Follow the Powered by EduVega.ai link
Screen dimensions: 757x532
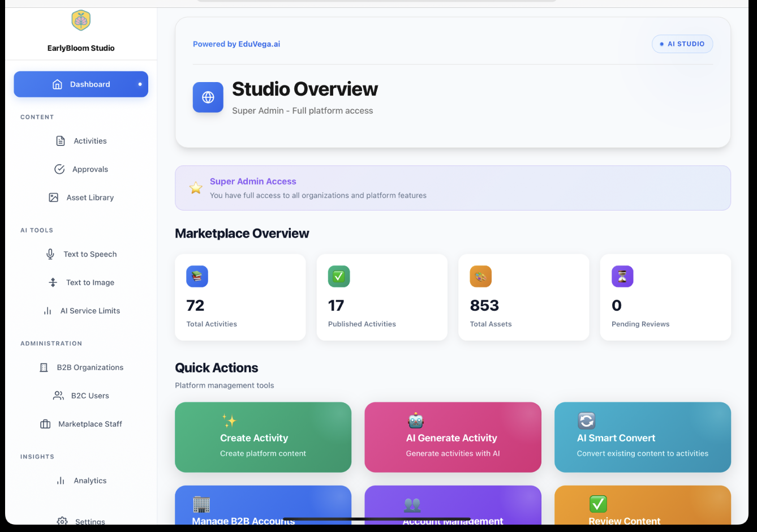pyautogui.click(x=236, y=44)
